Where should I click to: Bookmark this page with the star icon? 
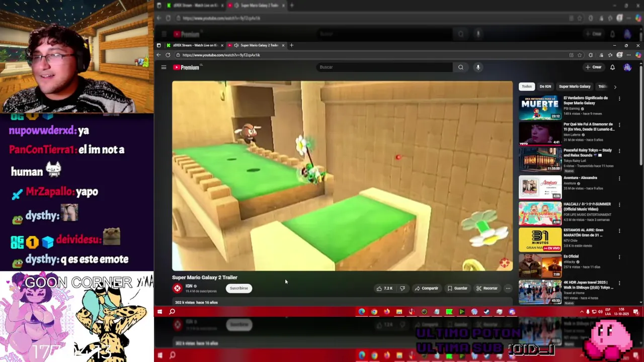point(580,55)
